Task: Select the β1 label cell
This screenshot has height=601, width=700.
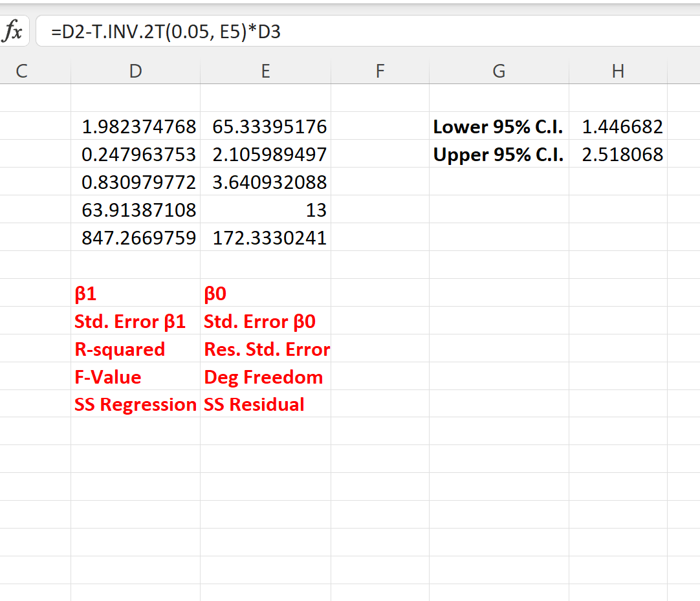Action: tap(135, 294)
